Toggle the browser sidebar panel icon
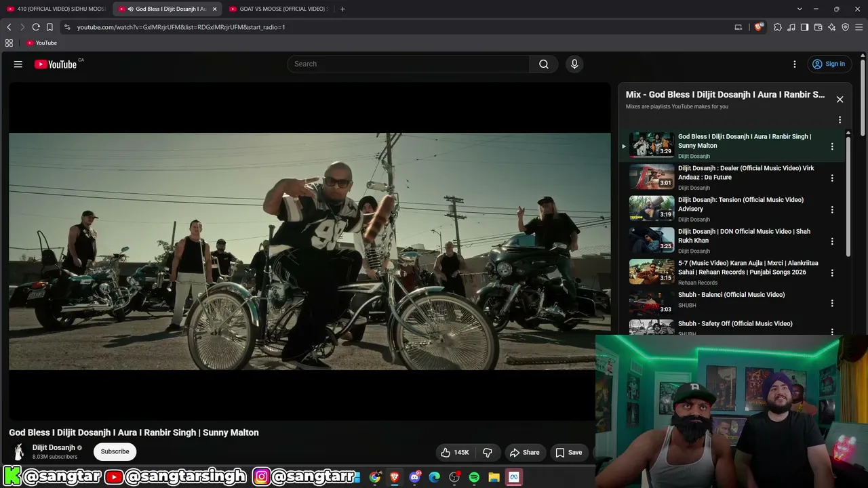Screen dimensions: 868x488 click(804, 27)
